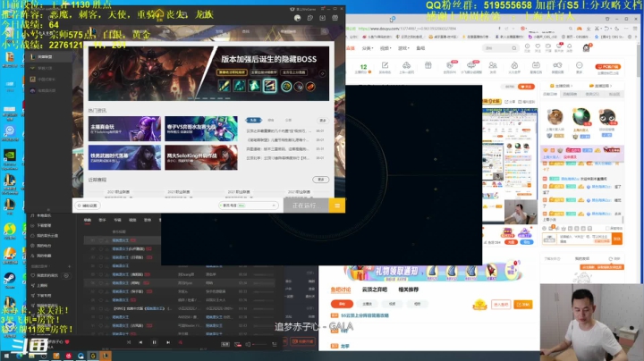Open the 两大SoloKing开启作战 news card
Image resolution: width=644 pixels, height=361 pixels.
tap(201, 157)
